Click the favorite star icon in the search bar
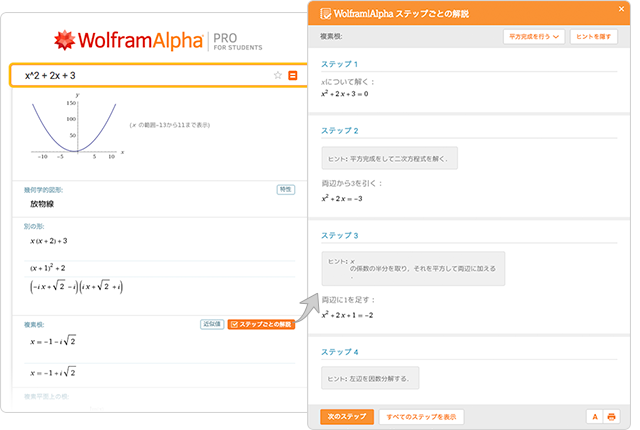The height and width of the screenshot is (430, 640). [278, 75]
